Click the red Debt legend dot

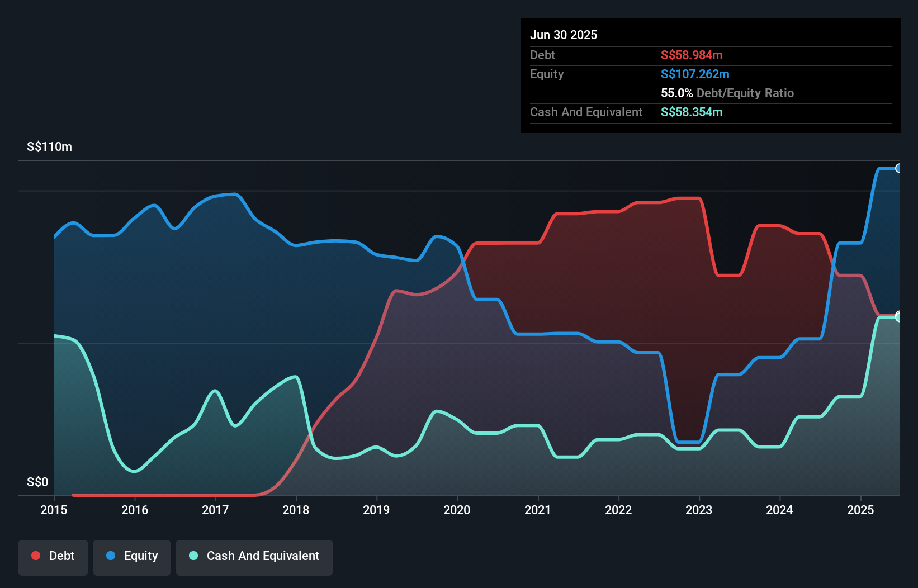pos(36,556)
